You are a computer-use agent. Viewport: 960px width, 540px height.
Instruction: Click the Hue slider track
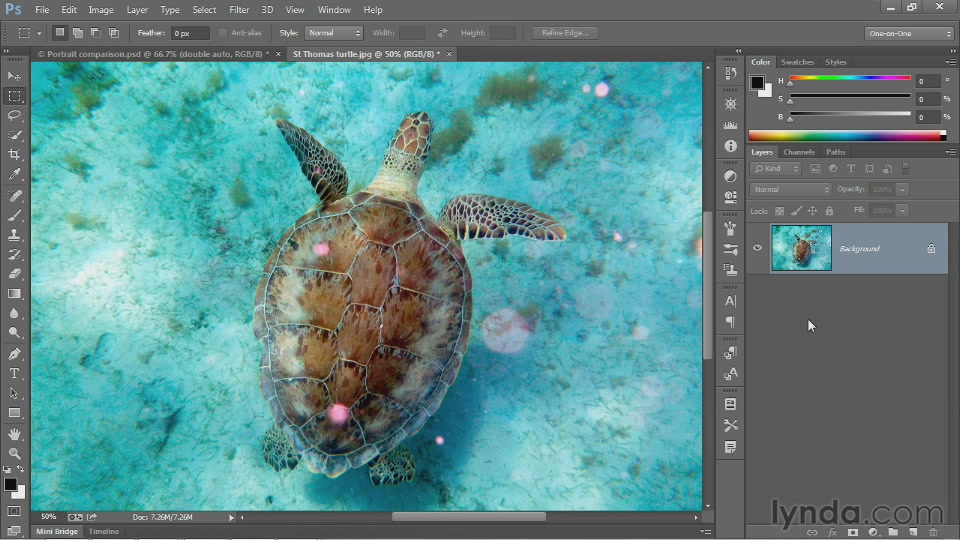[850, 78]
